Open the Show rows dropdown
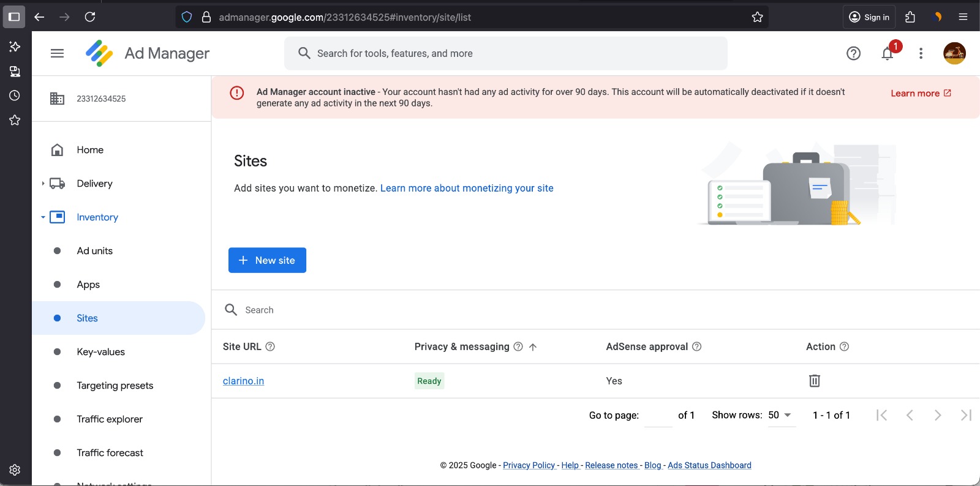This screenshot has height=486, width=980. tap(781, 415)
